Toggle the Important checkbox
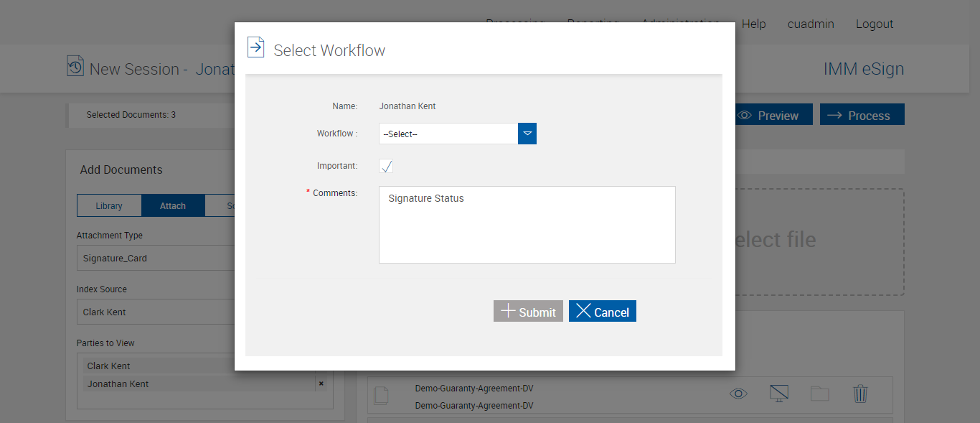The width and height of the screenshot is (980, 423). click(x=386, y=167)
